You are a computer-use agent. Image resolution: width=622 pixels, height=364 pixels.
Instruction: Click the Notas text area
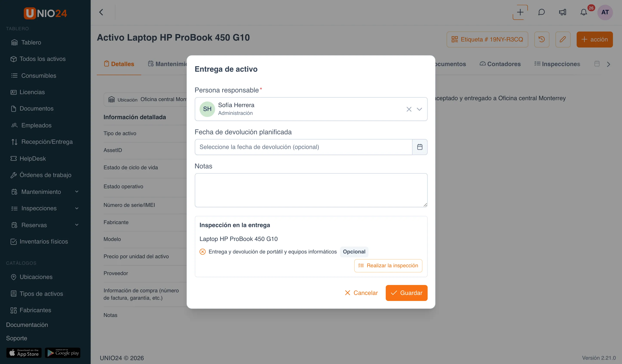(311, 190)
